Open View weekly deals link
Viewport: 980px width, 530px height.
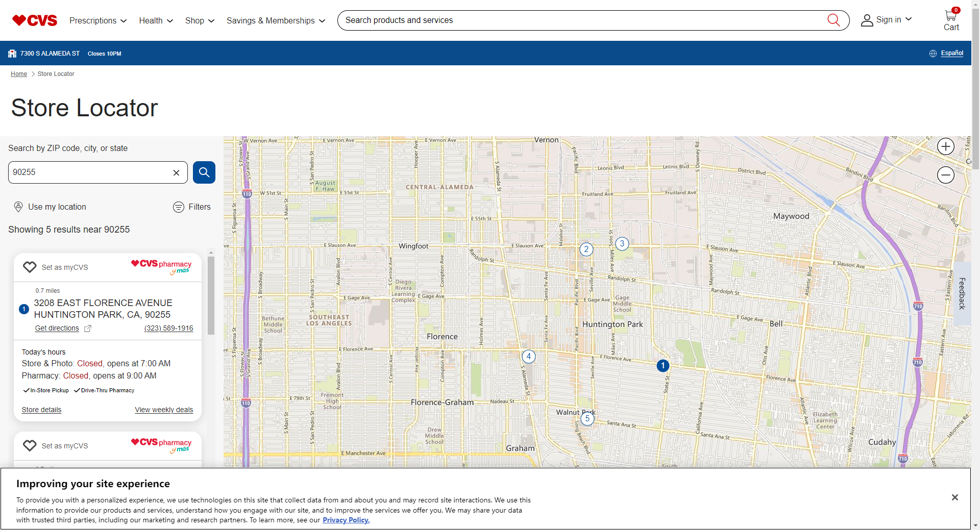point(164,410)
